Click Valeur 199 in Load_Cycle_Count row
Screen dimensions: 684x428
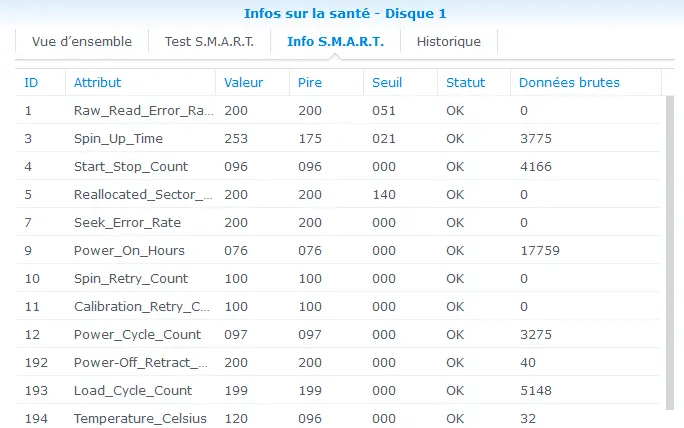coord(236,390)
